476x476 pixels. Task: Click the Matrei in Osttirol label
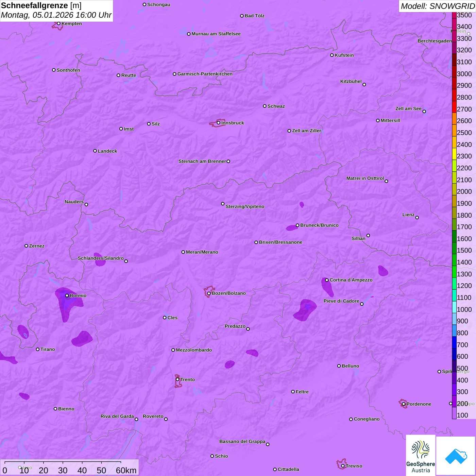coord(365,178)
